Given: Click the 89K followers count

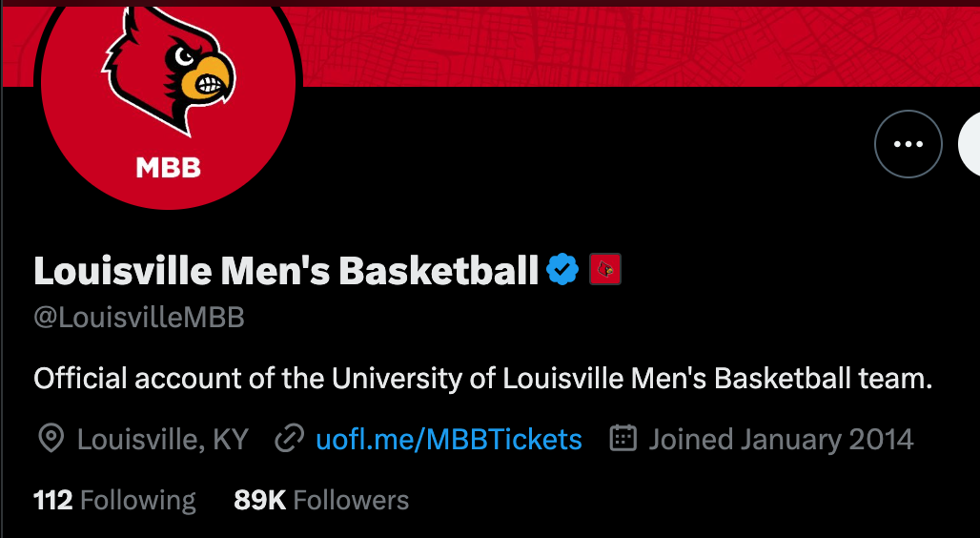Looking at the screenshot, I should tap(259, 500).
